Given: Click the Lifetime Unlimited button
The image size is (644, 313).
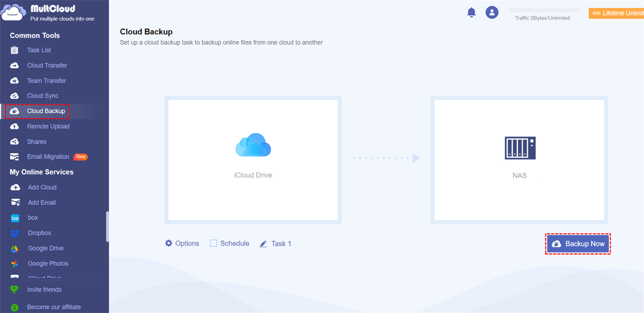Looking at the screenshot, I should pos(616,13).
